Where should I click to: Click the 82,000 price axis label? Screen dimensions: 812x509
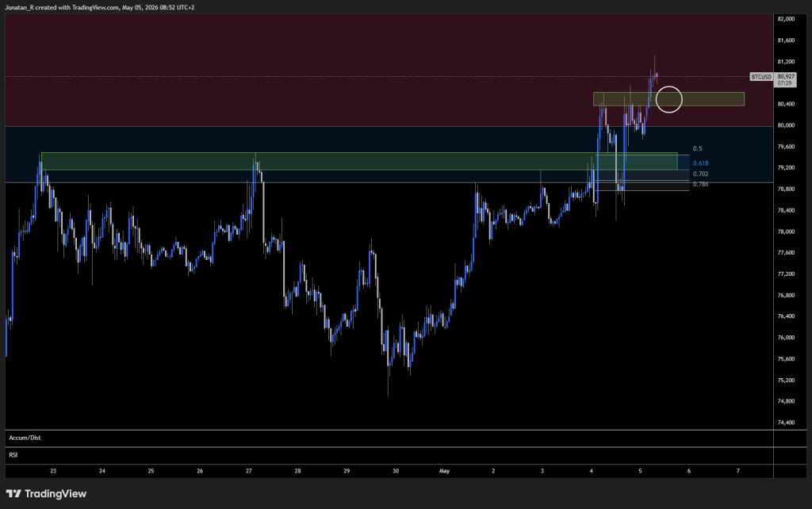786,19
